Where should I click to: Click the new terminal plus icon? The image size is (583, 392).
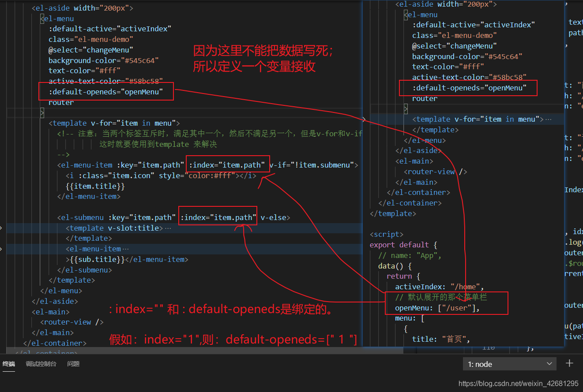[569, 363]
